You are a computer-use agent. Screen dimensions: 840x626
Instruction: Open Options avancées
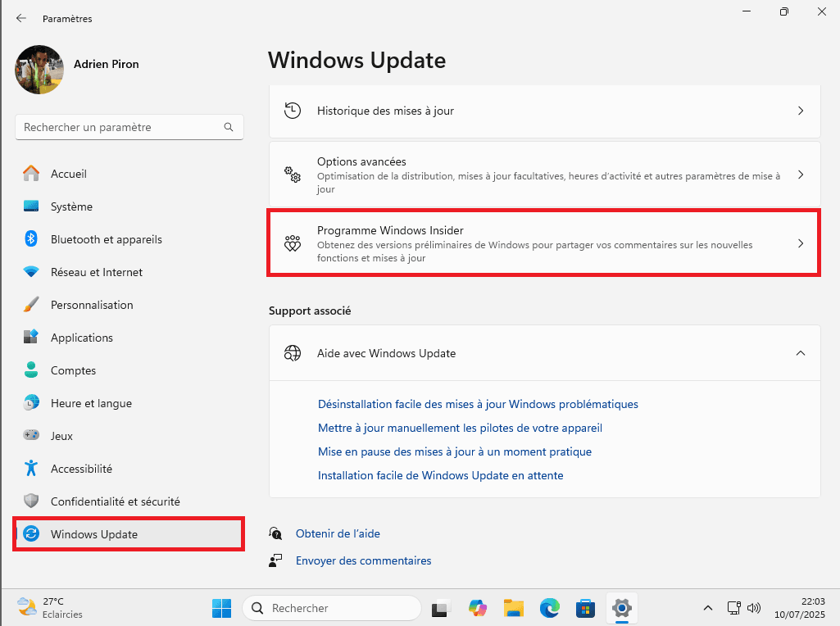(x=544, y=175)
